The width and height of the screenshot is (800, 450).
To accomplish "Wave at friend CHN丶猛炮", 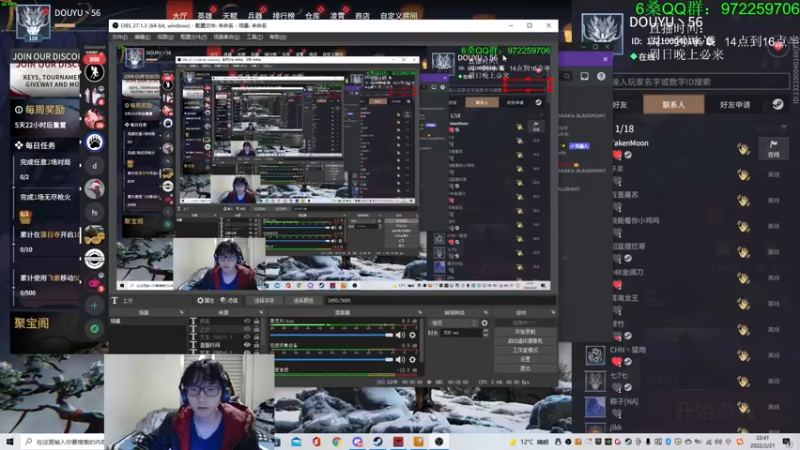I will 743,356.
